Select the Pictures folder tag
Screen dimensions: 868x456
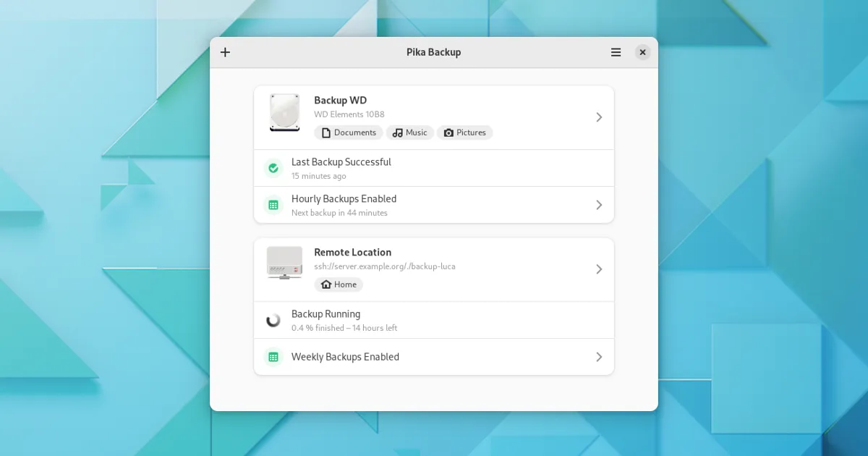pyautogui.click(x=464, y=132)
